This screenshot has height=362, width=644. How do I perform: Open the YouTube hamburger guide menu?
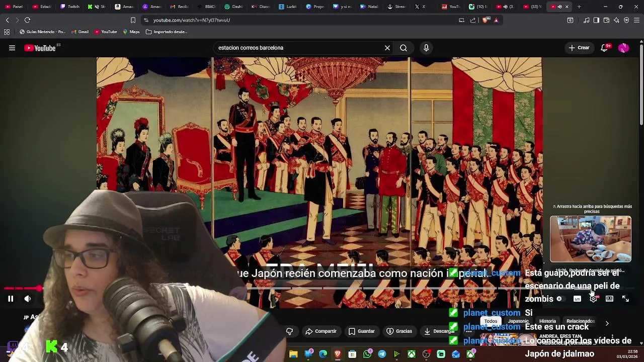tap(12, 48)
